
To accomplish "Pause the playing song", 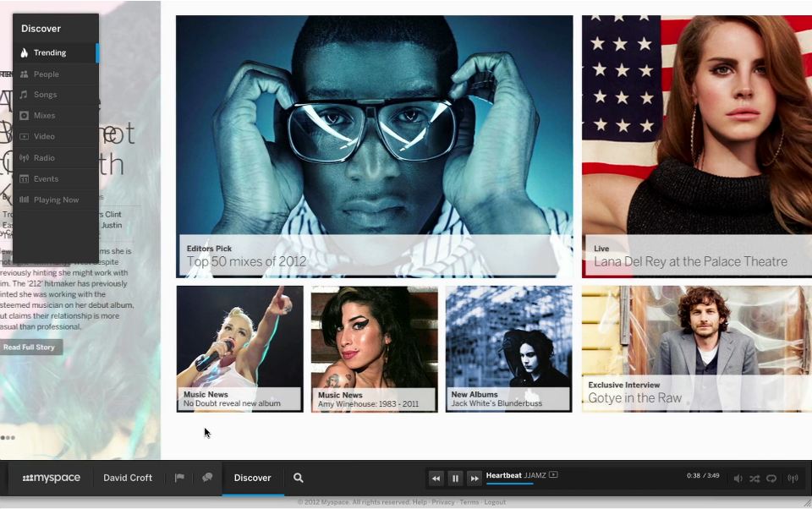I will point(455,479).
